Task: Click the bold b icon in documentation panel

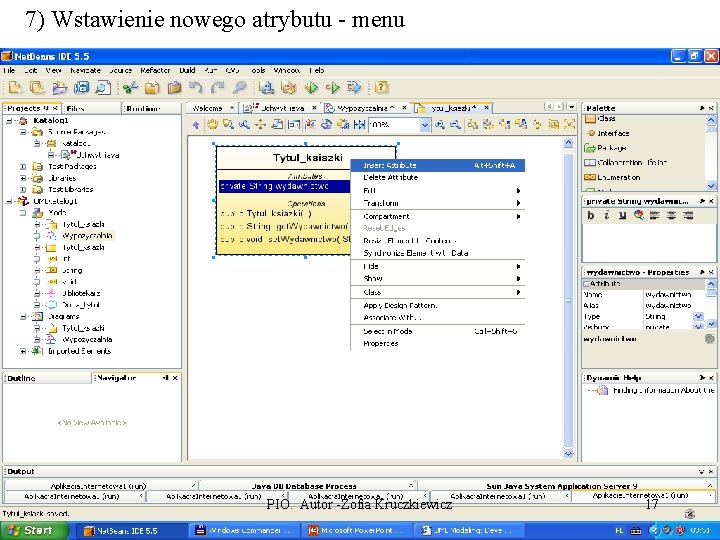Action: tap(591, 215)
